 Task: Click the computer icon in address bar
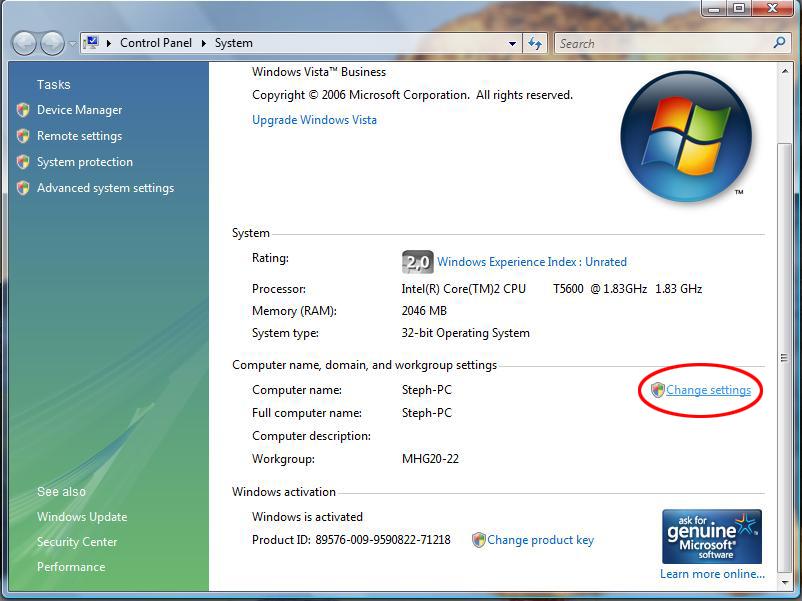coord(92,43)
